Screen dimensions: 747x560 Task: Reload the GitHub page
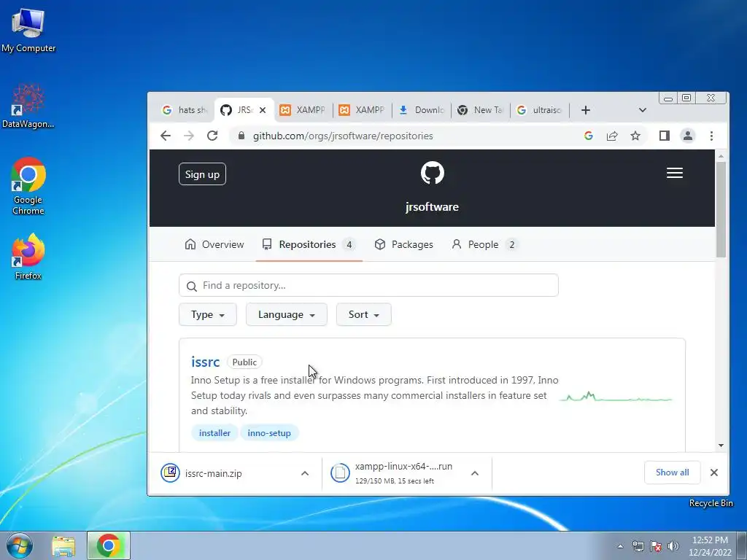pyautogui.click(x=212, y=136)
